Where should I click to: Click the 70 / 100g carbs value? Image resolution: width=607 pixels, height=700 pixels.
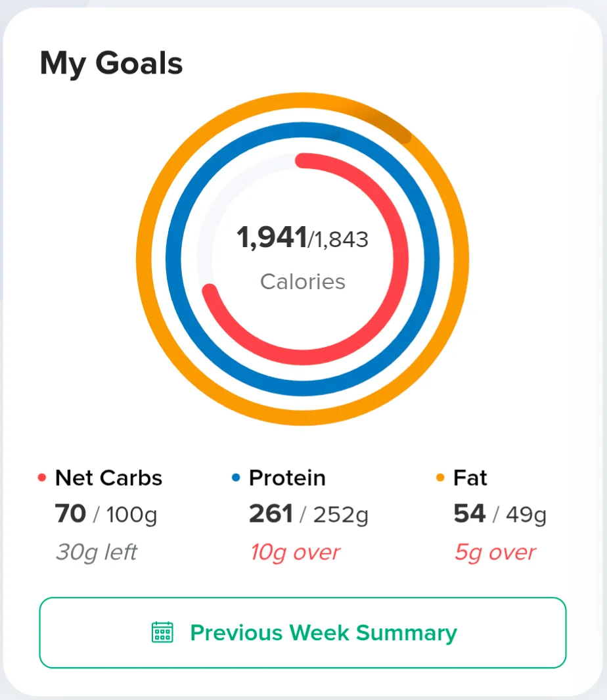pyautogui.click(x=106, y=514)
